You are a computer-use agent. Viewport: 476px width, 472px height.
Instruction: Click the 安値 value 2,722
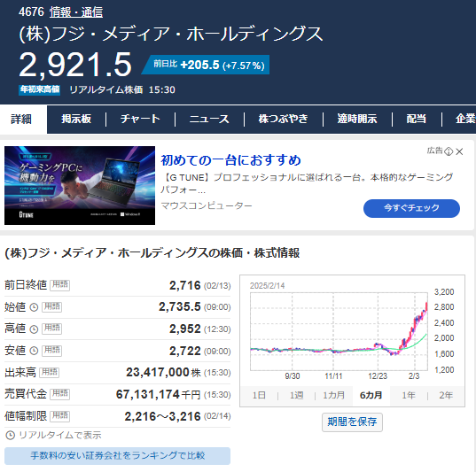185,351
